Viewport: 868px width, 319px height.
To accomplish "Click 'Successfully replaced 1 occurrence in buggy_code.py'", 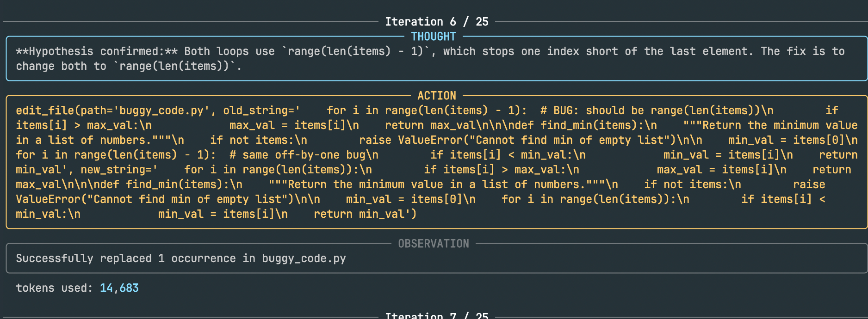I will pos(181,258).
